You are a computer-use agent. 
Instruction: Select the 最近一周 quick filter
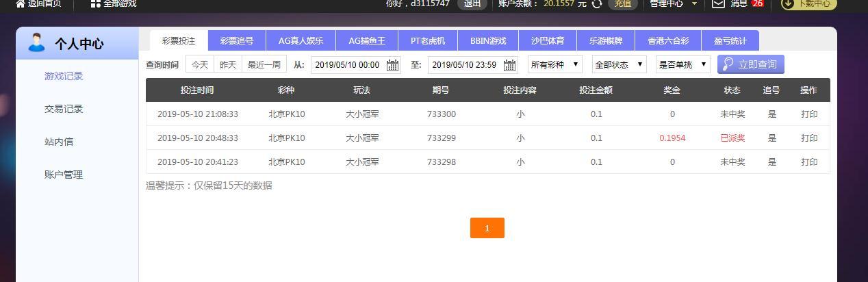pos(264,64)
